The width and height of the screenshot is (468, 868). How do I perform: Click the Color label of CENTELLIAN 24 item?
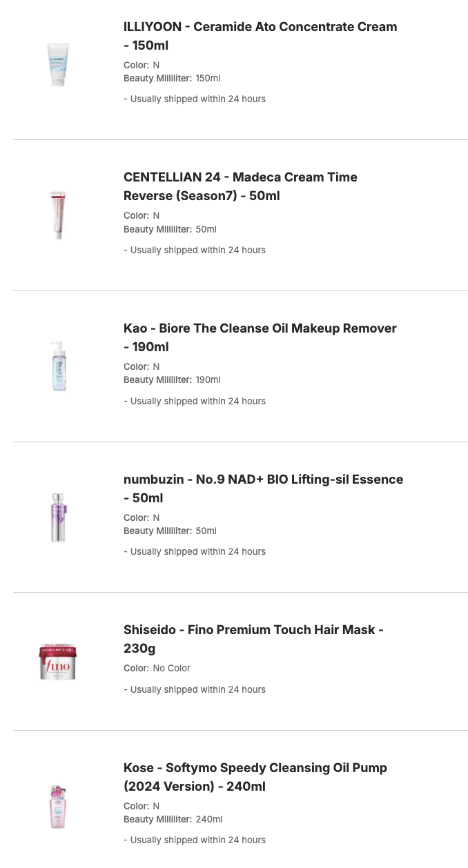click(136, 216)
